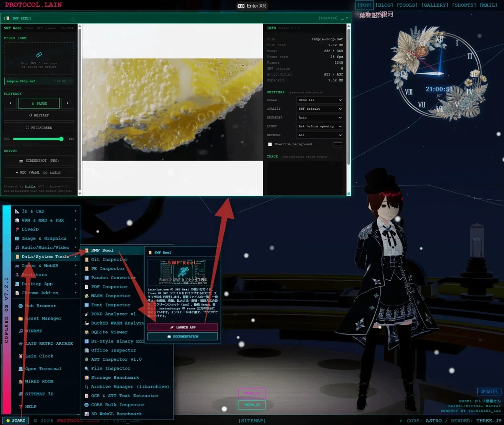Open the [TOOLS] navigation item
The width and height of the screenshot is (504, 425).
pyautogui.click(x=407, y=5)
